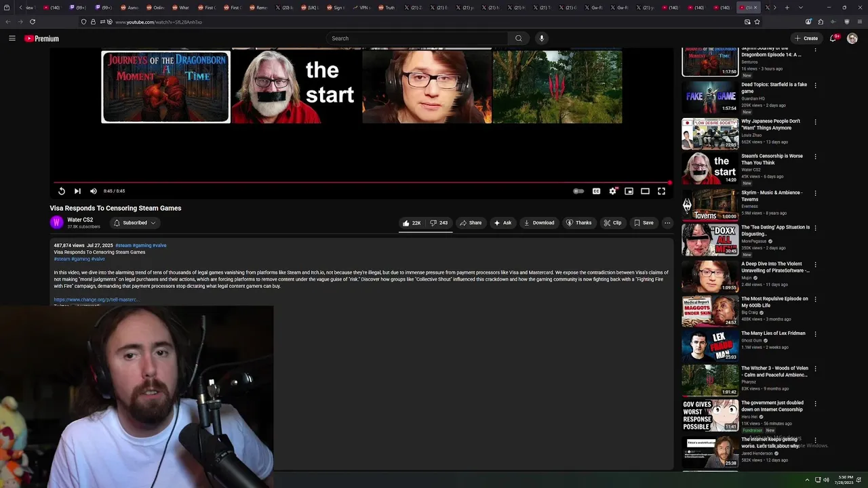The image size is (868, 488).
Task: Open 'The government just doubled down' video
Action: 772,406
